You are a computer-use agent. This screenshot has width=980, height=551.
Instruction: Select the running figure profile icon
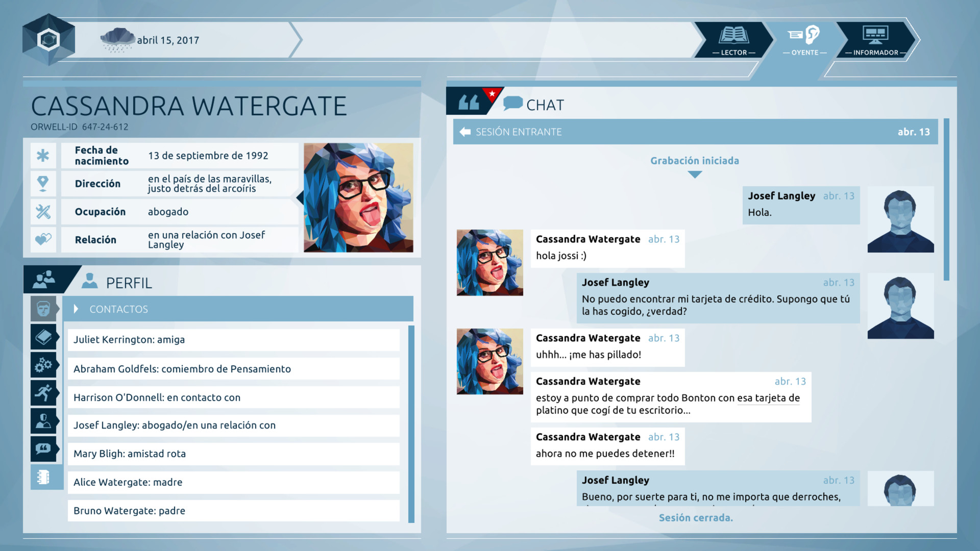coord(43,393)
